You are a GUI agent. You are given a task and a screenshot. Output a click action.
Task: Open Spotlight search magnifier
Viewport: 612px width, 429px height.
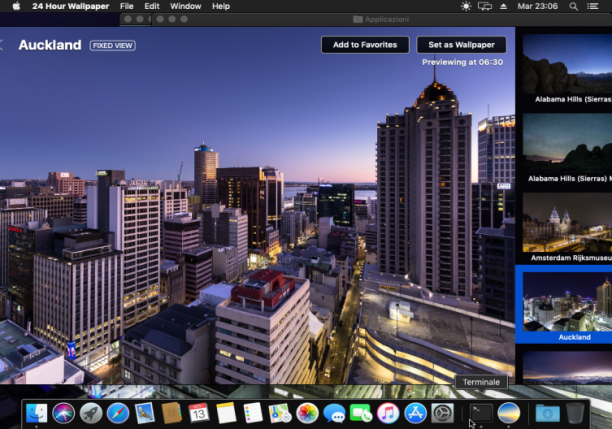(573, 6)
